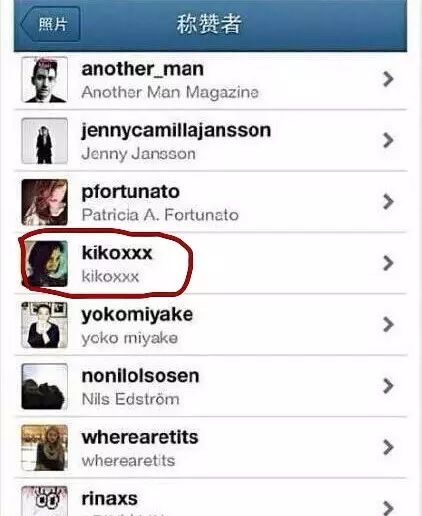Screen dimensions: 422x516
Task: Expand kikoxxx row chevron
Action: tap(388, 263)
